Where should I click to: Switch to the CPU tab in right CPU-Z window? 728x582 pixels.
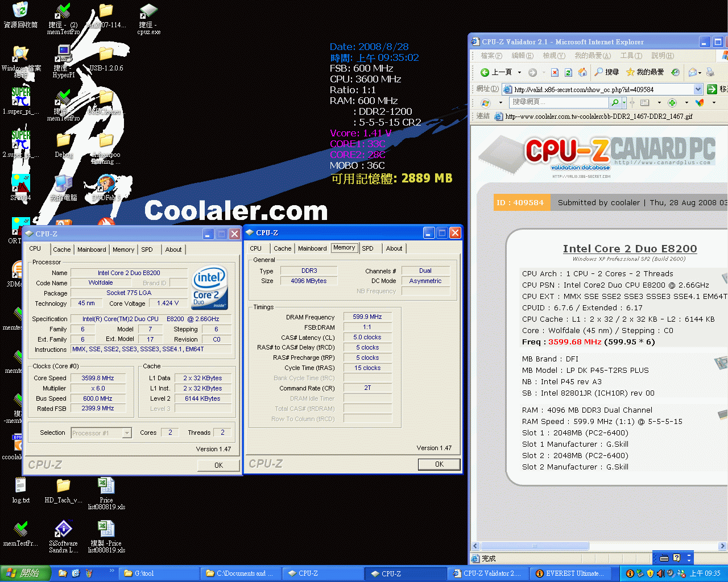pos(256,248)
